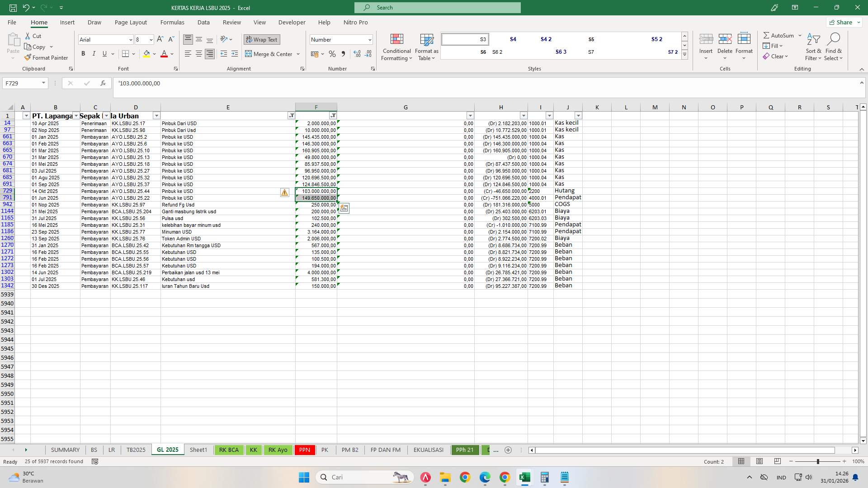This screenshot has height=488, width=868.
Task: Open the font name dropdown
Action: click(x=131, y=40)
